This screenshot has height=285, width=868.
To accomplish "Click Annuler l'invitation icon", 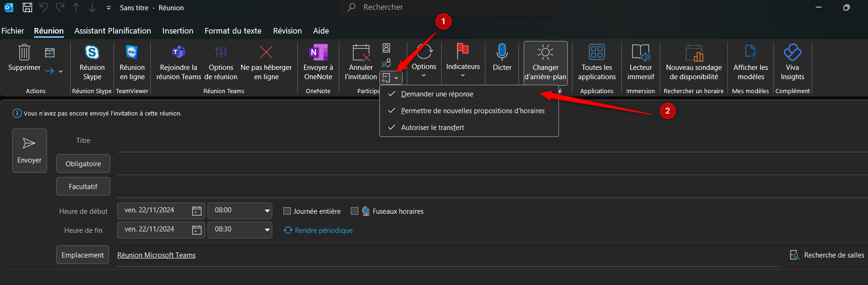I will click(x=361, y=53).
